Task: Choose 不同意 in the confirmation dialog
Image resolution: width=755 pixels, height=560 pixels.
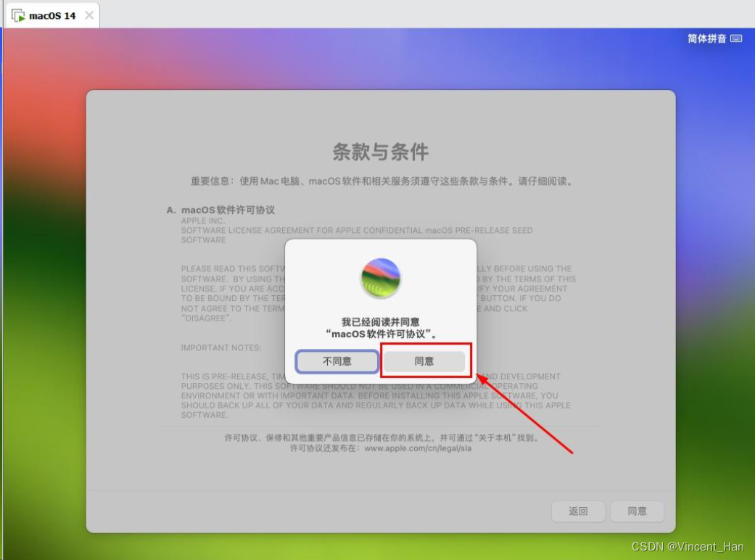Action: click(337, 361)
